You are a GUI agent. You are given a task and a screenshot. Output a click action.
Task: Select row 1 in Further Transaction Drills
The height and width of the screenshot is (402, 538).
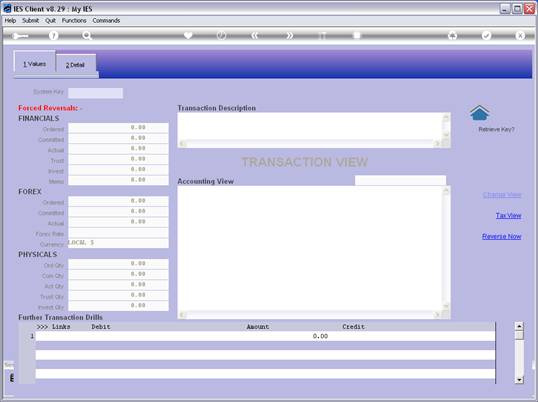(x=265, y=336)
